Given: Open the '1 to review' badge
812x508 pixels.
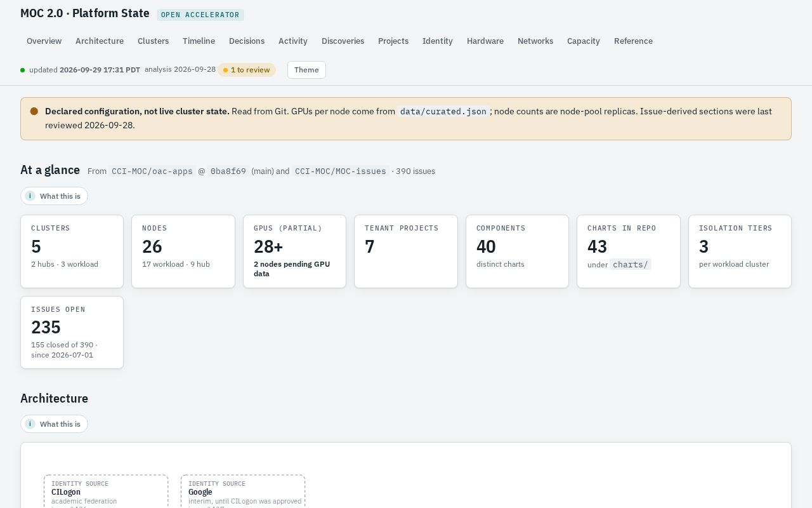Looking at the screenshot, I should 247,70.
